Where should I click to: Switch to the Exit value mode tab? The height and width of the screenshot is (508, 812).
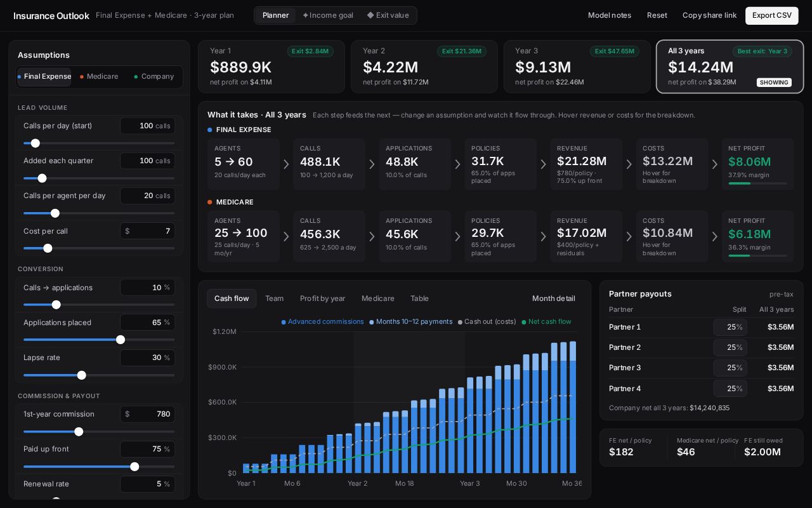point(388,15)
